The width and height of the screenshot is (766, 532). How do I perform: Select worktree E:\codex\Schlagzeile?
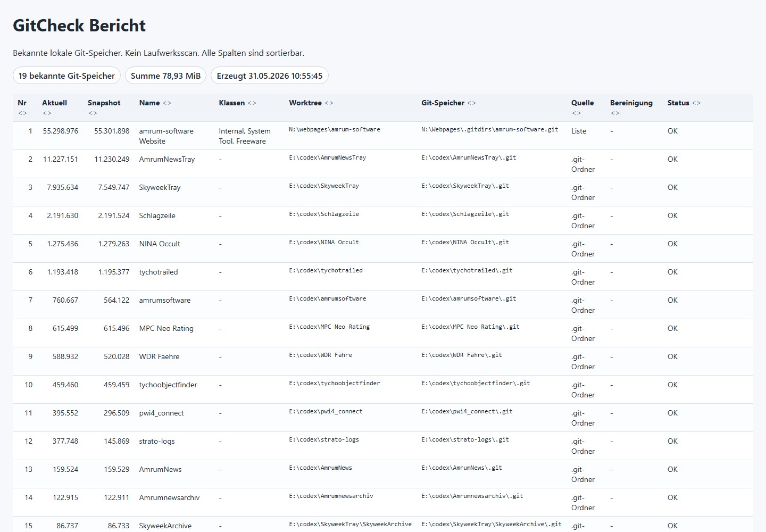tap(324, 214)
